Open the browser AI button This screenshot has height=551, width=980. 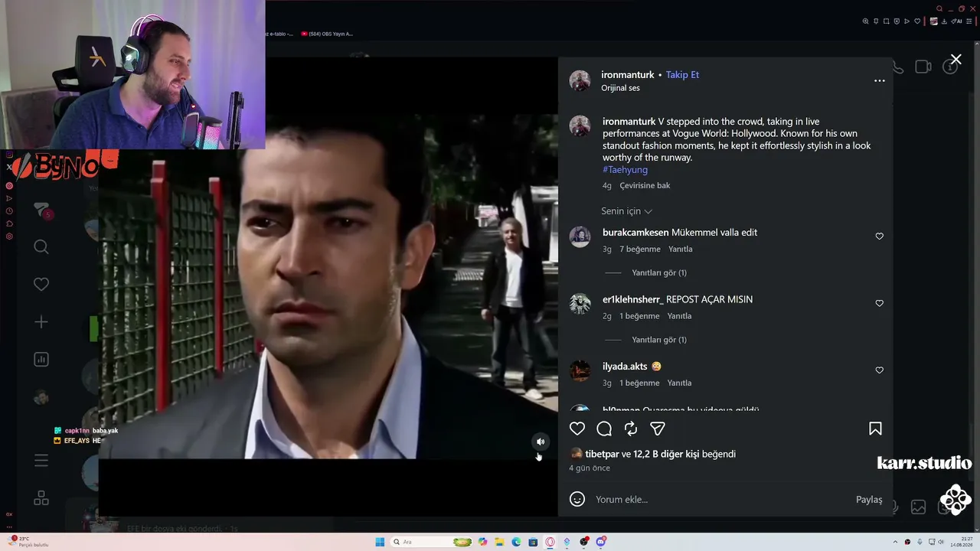tap(957, 21)
